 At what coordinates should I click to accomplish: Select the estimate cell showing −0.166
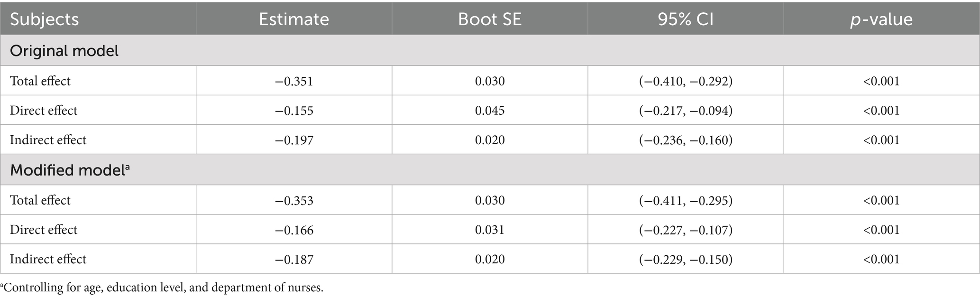coord(294,230)
